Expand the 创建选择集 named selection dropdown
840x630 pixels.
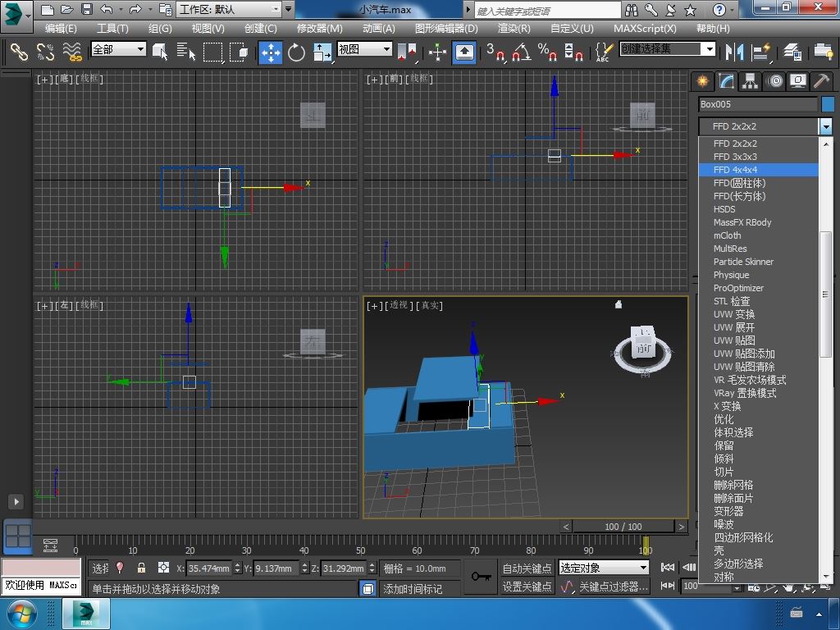click(710, 49)
